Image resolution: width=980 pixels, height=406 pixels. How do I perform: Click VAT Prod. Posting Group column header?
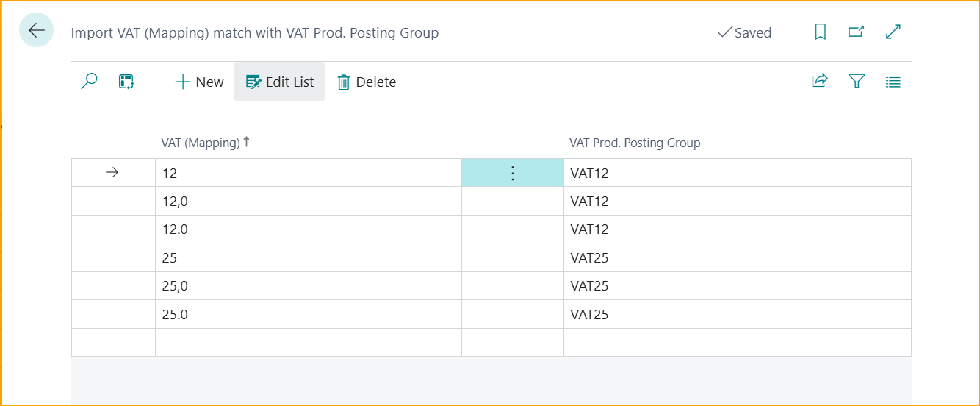635,143
